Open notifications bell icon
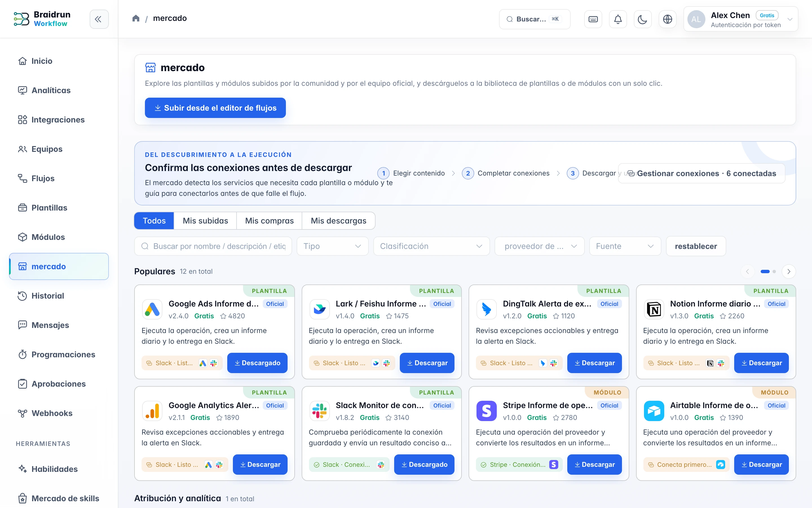This screenshot has height=508, width=812. point(618,19)
